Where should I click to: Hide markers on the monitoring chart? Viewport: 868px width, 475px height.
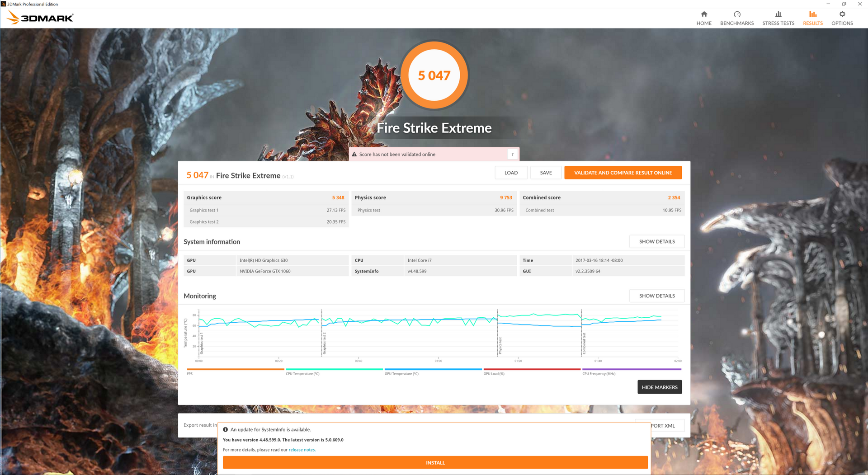pos(660,387)
